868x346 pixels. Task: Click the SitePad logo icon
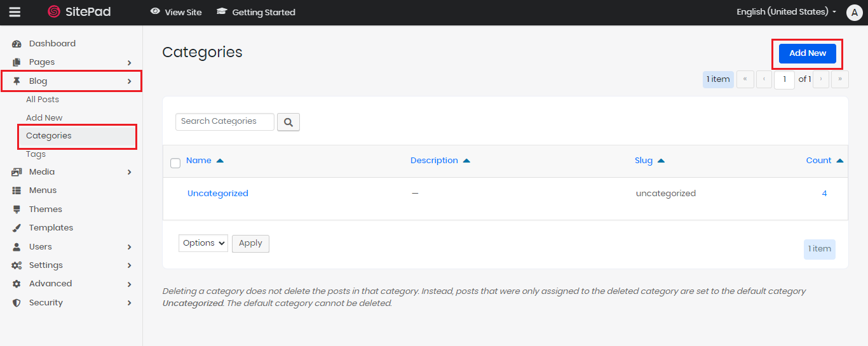click(x=54, y=12)
